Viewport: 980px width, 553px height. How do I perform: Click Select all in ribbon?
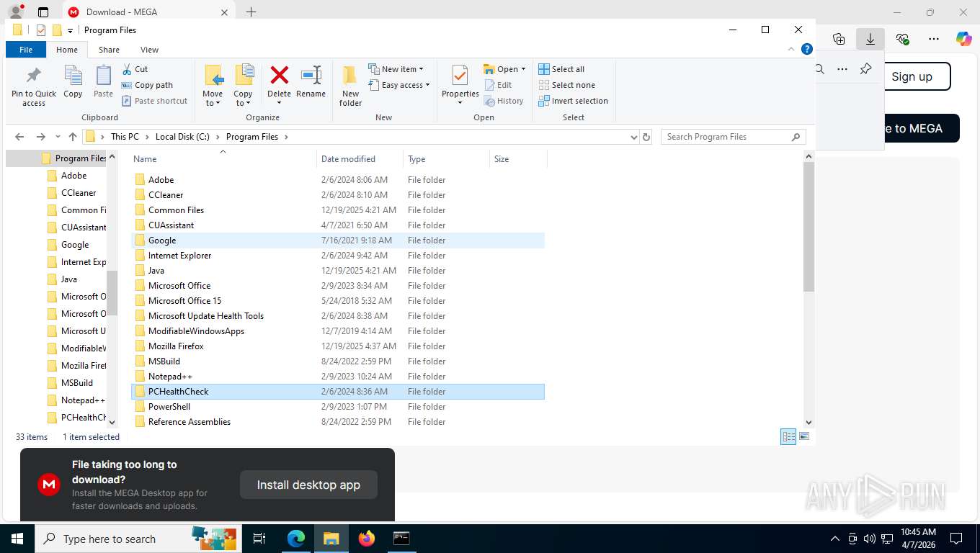click(561, 69)
